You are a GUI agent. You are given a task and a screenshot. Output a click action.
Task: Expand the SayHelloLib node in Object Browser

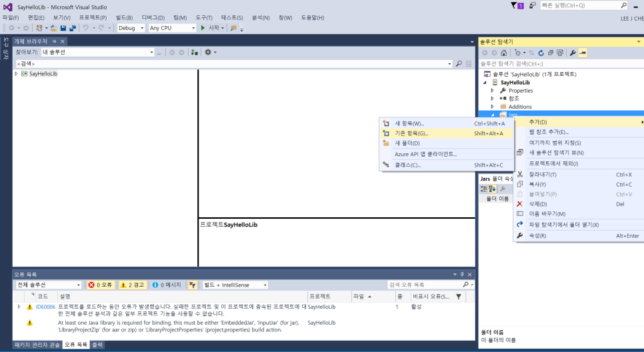tap(17, 74)
